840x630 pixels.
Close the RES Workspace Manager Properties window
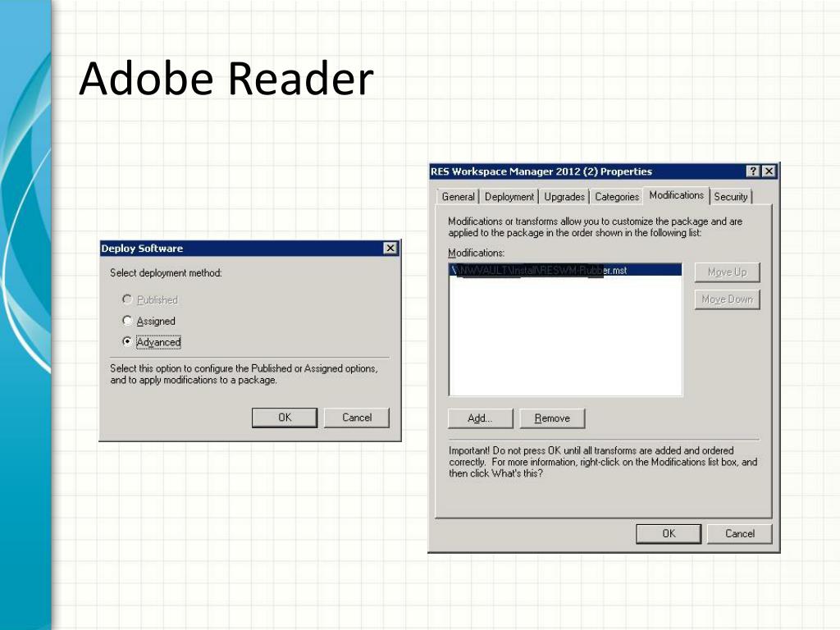769,171
